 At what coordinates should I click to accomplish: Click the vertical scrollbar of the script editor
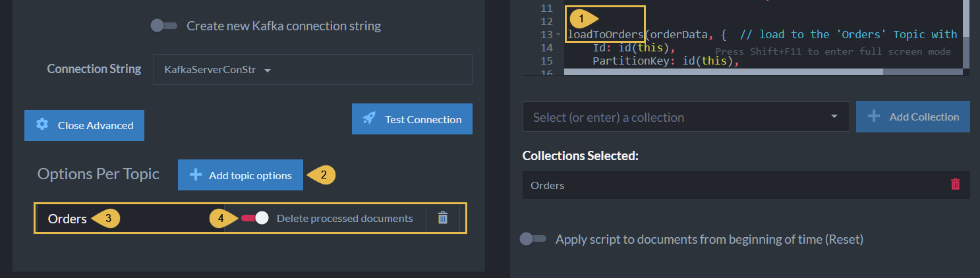[x=966, y=18]
